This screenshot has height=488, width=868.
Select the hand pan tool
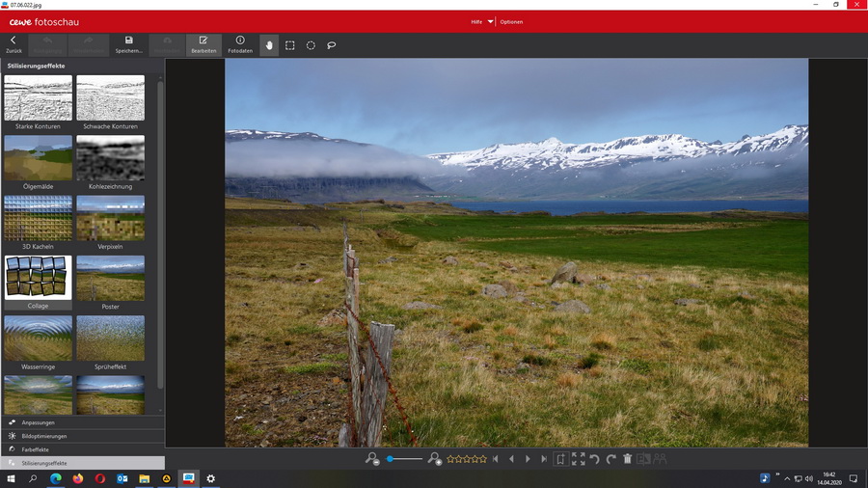coord(269,45)
